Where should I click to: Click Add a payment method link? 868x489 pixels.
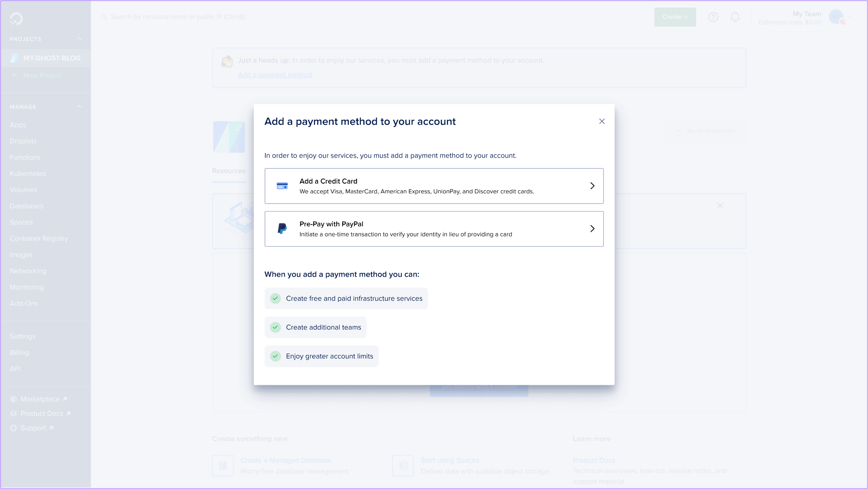point(275,75)
